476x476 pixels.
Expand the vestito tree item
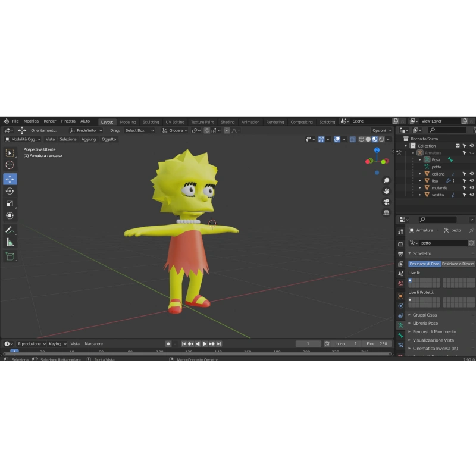(x=420, y=195)
